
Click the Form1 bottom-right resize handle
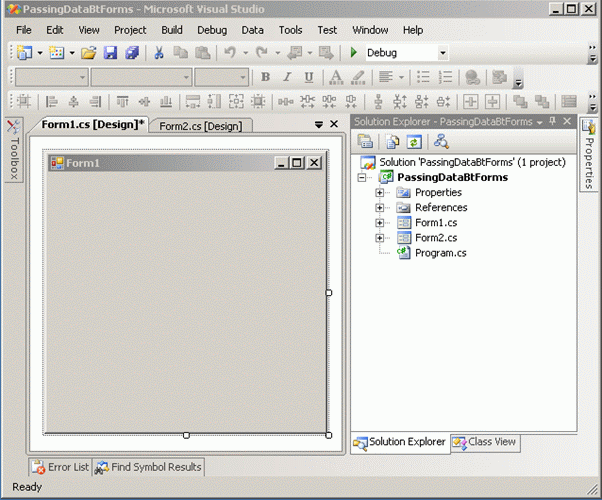(x=329, y=435)
